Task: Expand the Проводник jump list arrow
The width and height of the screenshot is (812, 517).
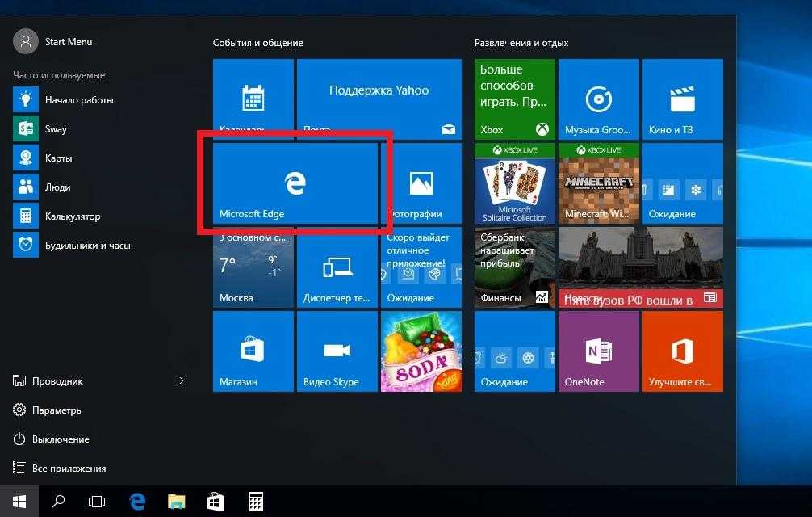Action: 181,380
